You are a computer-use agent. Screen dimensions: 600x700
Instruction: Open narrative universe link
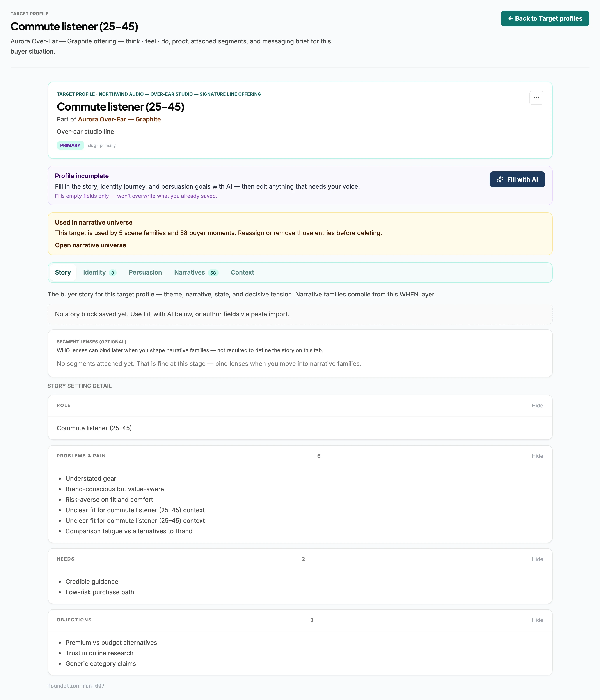[x=91, y=245]
